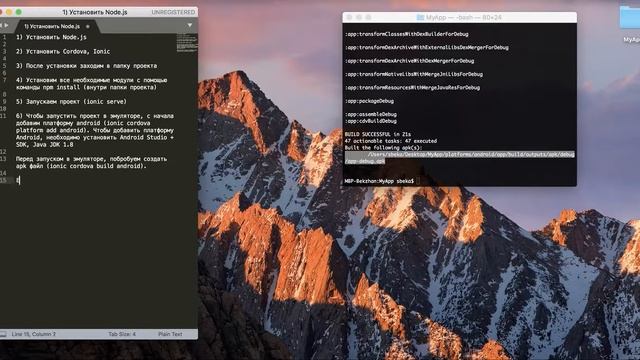Maximize the Sublime Text window with green button

[19, 12]
